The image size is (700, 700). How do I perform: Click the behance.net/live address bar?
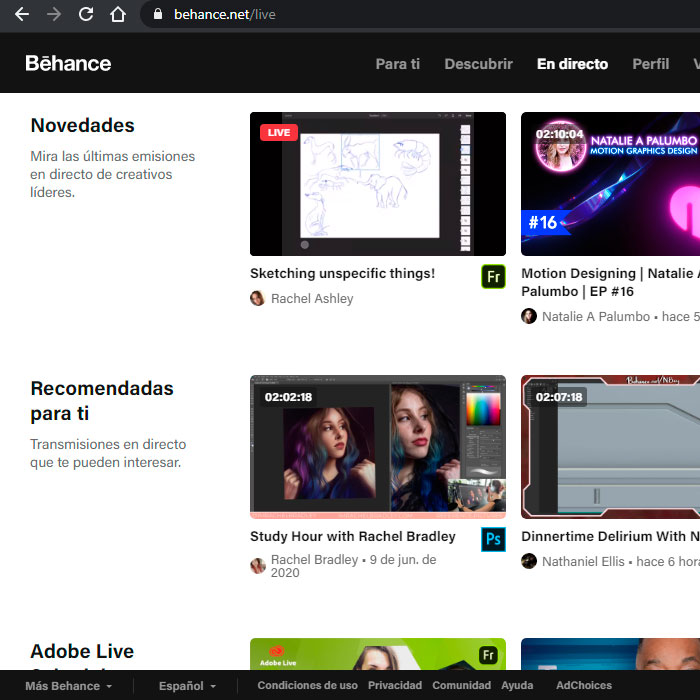click(x=420, y=14)
